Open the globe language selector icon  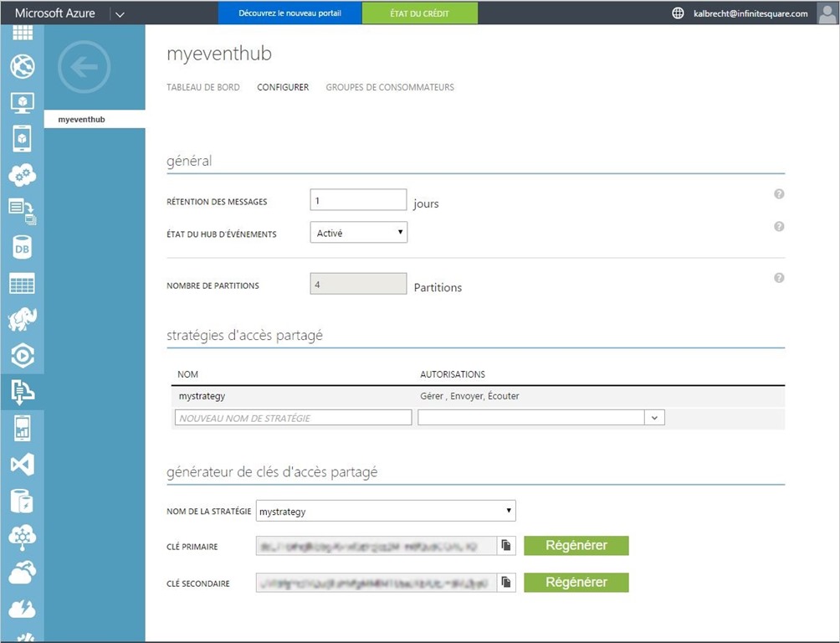pos(678,13)
